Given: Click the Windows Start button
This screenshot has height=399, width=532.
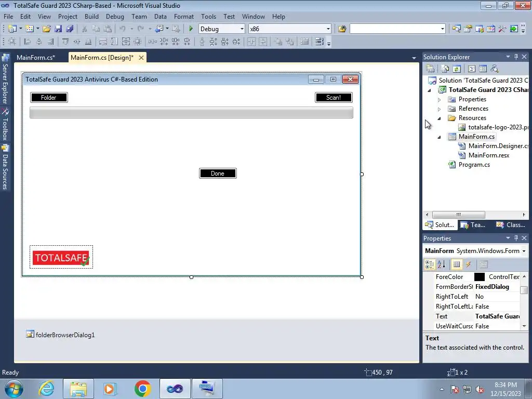Looking at the screenshot, I should tap(14, 389).
